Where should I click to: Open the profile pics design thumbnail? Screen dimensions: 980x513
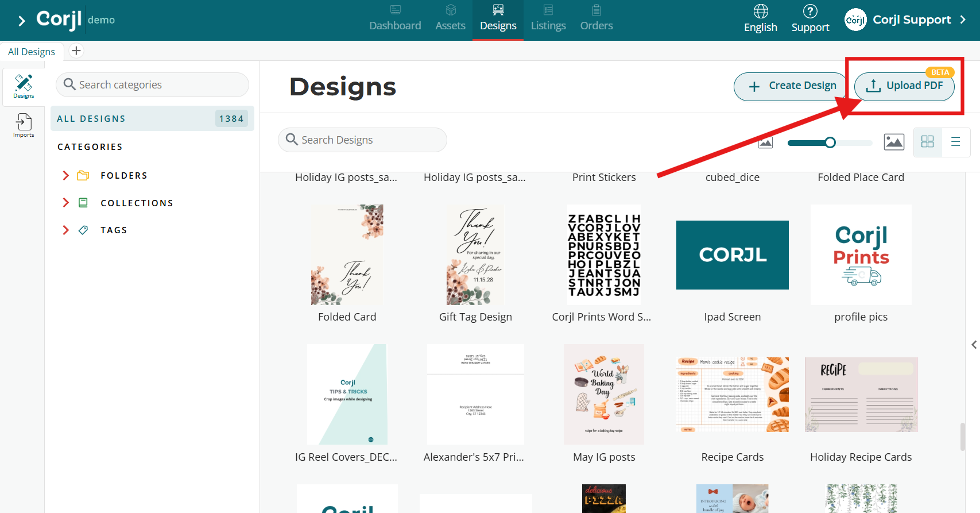coord(861,254)
